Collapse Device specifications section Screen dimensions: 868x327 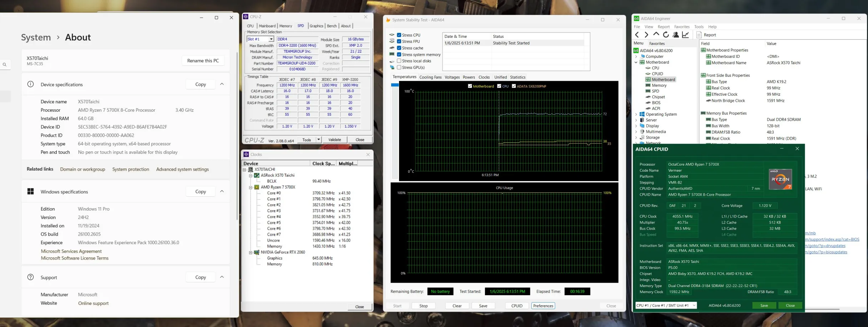(222, 84)
